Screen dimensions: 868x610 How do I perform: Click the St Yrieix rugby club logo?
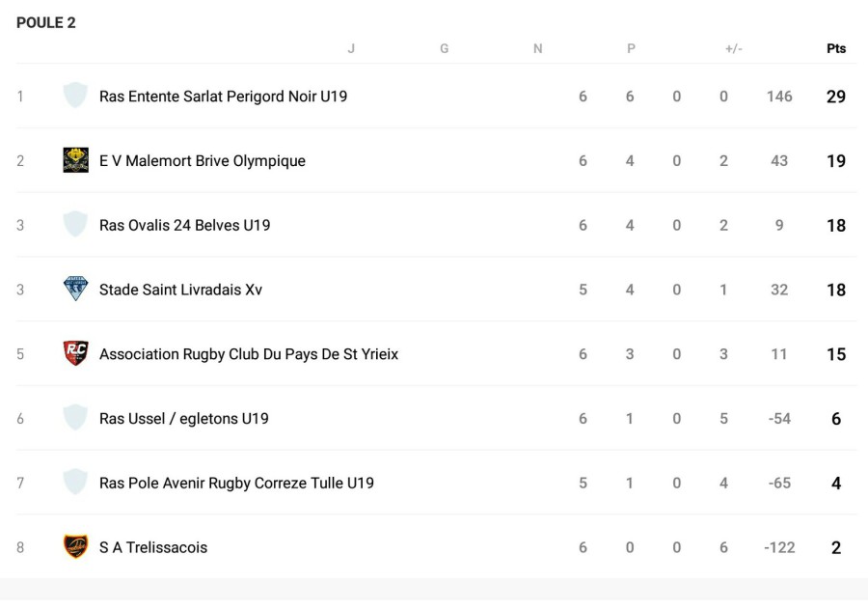(75, 353)
